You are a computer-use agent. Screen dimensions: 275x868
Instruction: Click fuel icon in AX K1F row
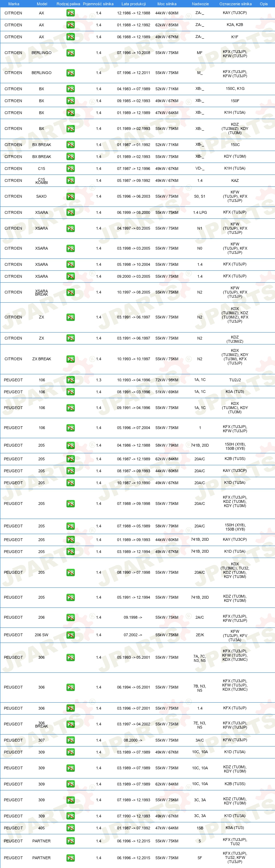pyautogui.click(x=70, y=37)
